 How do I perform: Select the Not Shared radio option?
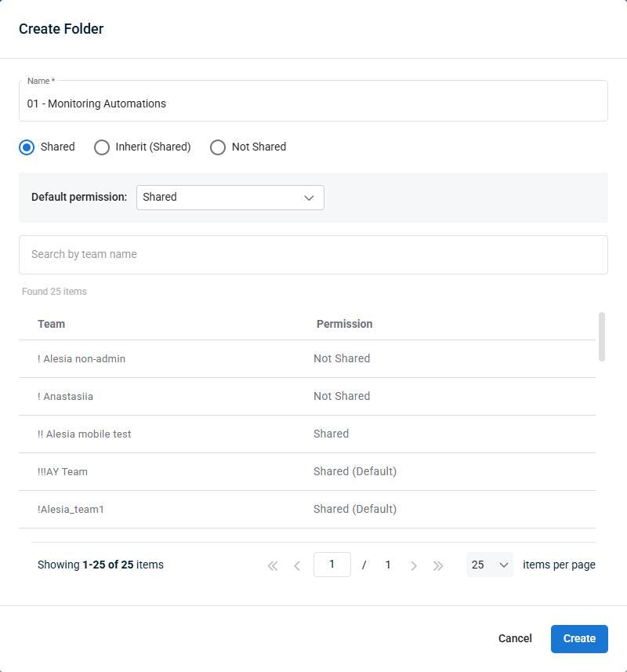pyautogui.click(x=218, y=147)
